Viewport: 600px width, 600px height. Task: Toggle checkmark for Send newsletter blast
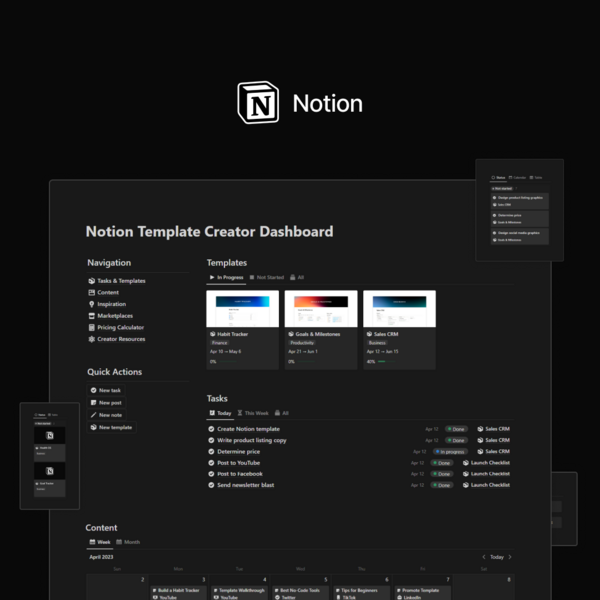click(211, 485)
